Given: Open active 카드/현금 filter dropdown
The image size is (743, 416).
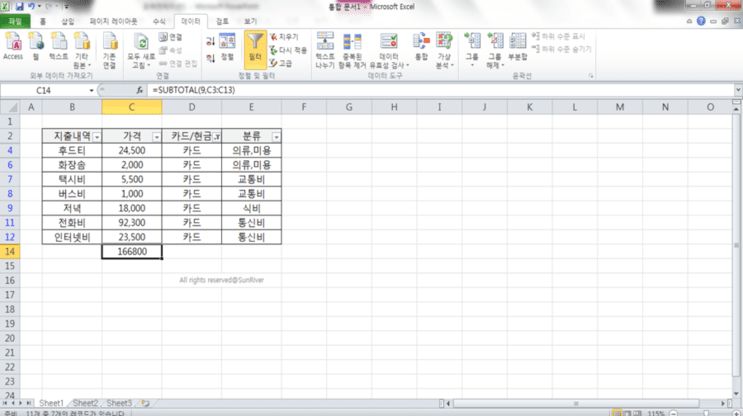Looking at the screenshot, I should [217, 137].
